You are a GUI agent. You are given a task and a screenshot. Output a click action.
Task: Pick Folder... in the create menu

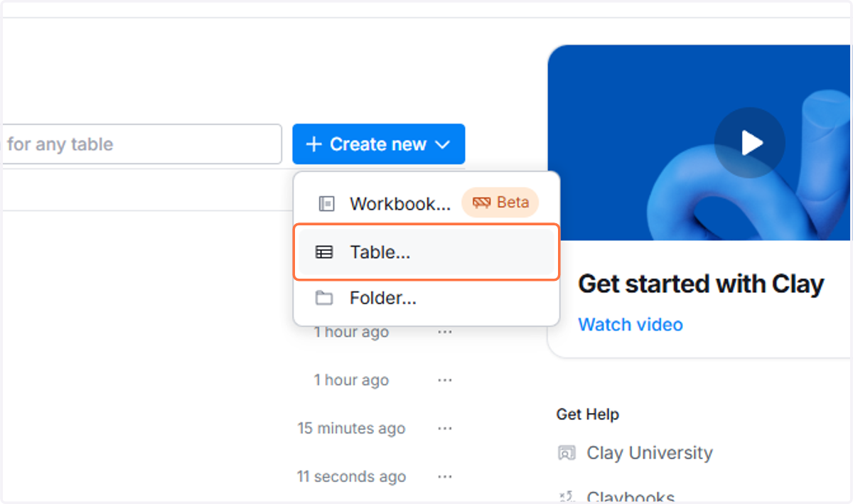[x=426, y=299]
